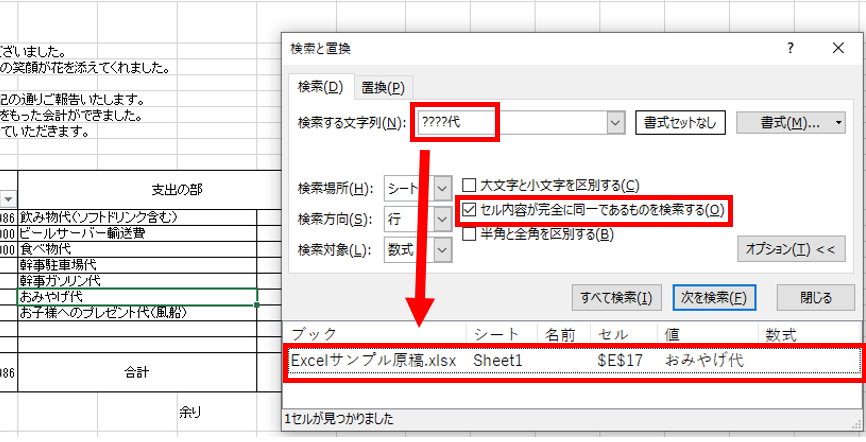Click the すべて検索 button
This screenshot has height=442, width=866.
coord(616,297)
